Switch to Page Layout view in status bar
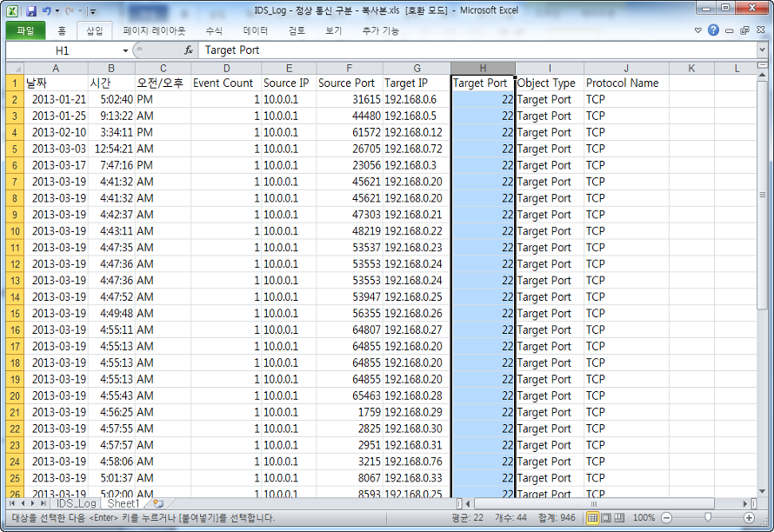The image size is (774, 532). pyautogui.click(x=605, y=518)
